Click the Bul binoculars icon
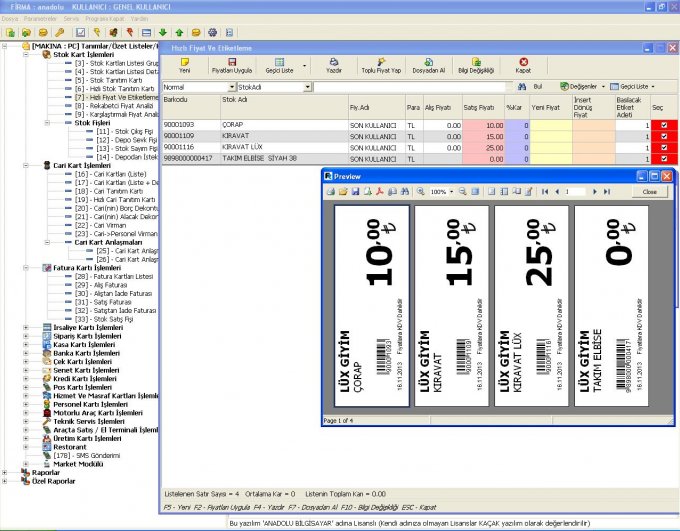Screen dimensions: 680x531 click(521, 87)
